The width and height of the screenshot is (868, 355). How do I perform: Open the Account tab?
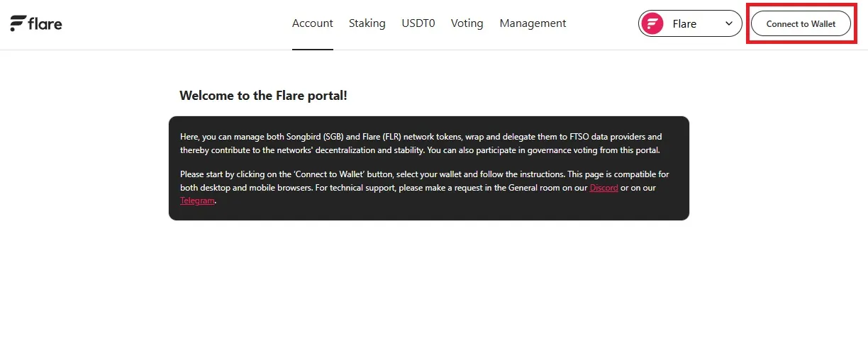click(x=312, y=23)
